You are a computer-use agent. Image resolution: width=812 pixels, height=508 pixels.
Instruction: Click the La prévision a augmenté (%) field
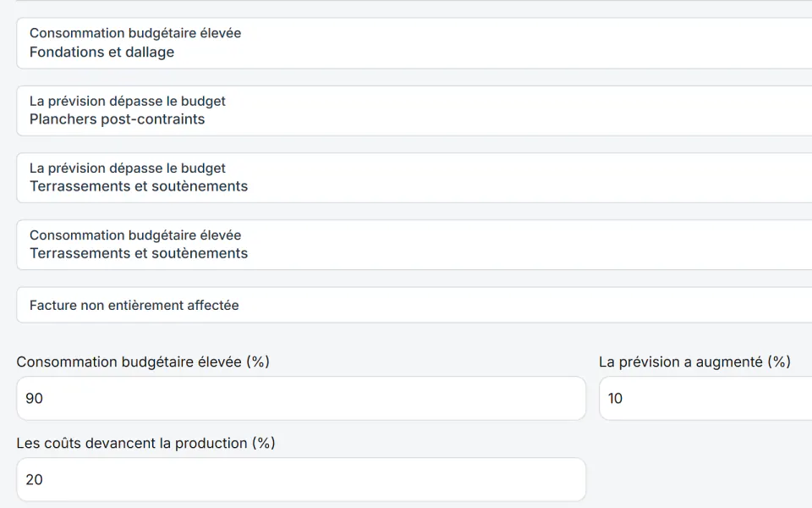[705, 398]
